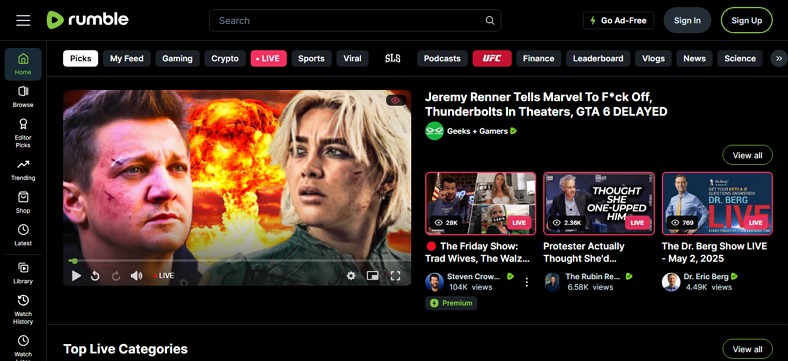The image size is (788, 361).
Task: Open Steven Crowder channel avatar
Action: [x=434, y=282]
